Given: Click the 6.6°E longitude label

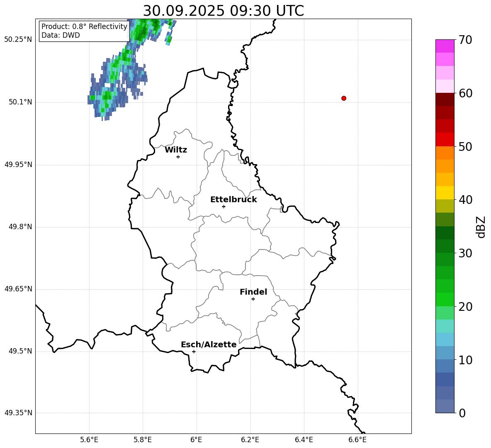Looking at the screenshot, I should [357, 440].
